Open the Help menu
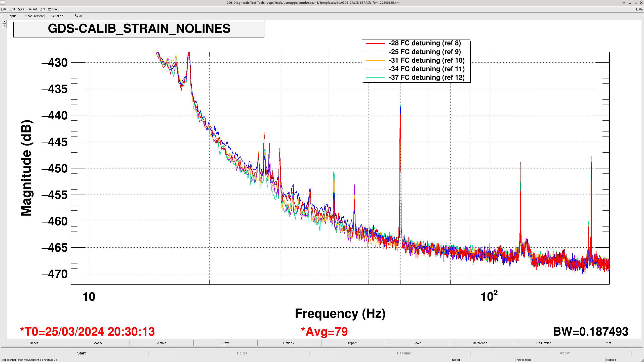The height and width of the screenshot is (362, 644). point(639,9)
